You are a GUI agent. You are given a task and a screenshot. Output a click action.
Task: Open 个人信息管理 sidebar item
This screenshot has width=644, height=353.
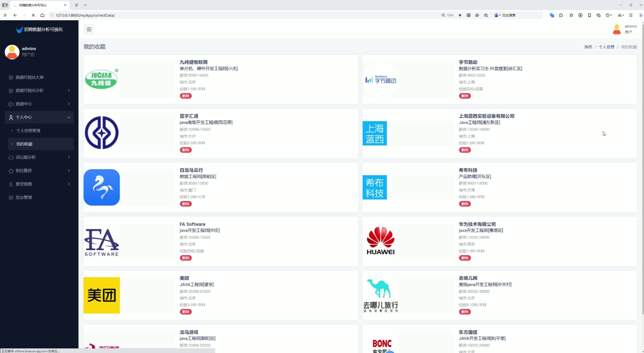click(28, 131)
